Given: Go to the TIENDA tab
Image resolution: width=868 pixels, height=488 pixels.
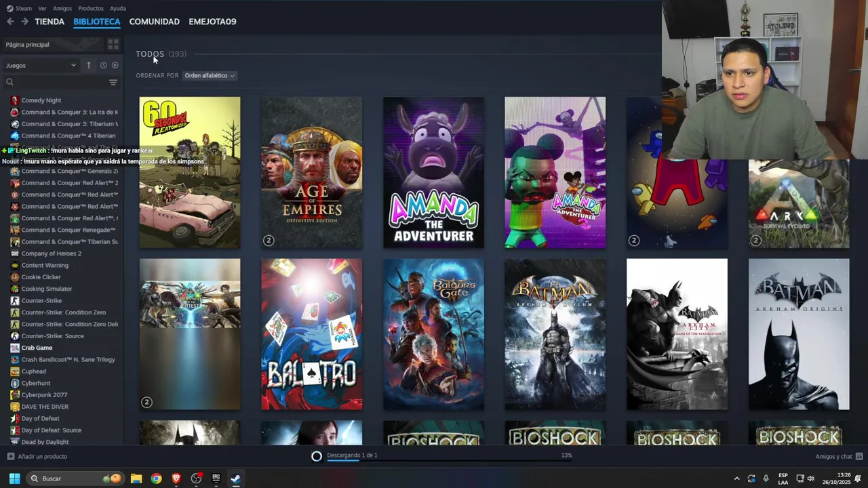Looking at the screenshot, I should [x=50, y=22].
